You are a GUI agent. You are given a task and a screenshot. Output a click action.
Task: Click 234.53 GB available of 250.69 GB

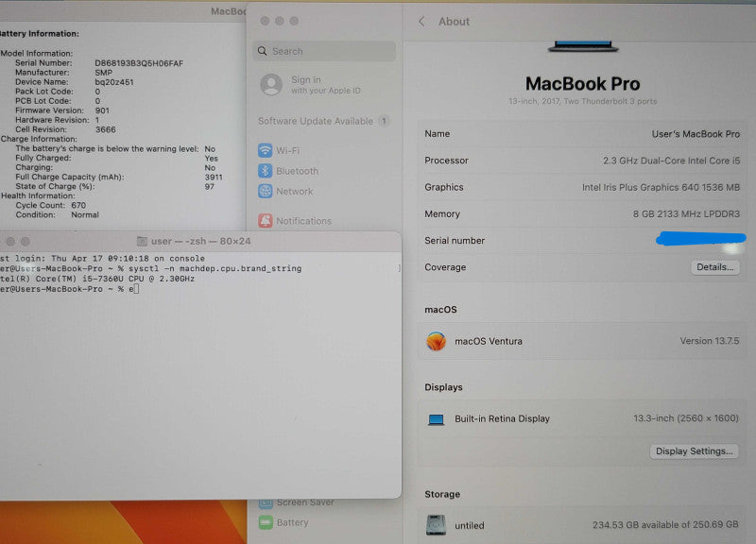665,525
